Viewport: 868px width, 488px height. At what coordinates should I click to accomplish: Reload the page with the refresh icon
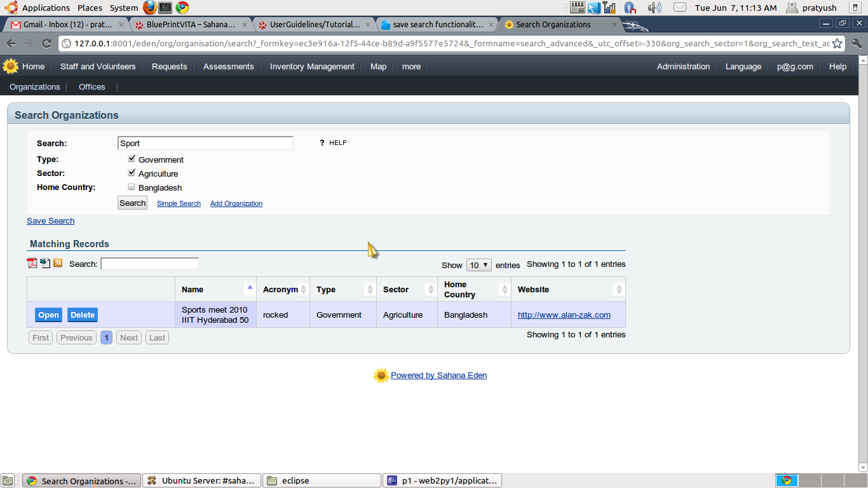coord(46,43)
